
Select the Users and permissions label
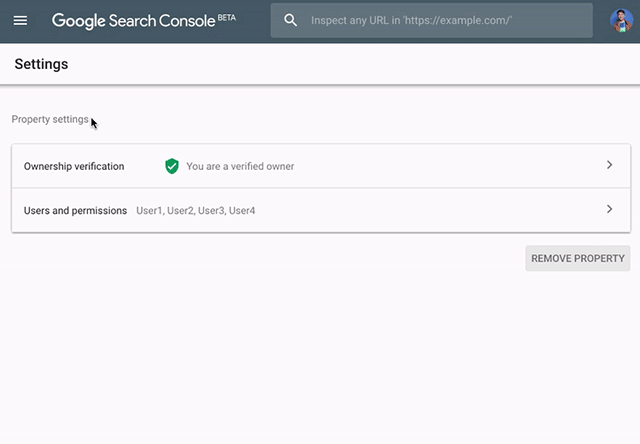75,211
